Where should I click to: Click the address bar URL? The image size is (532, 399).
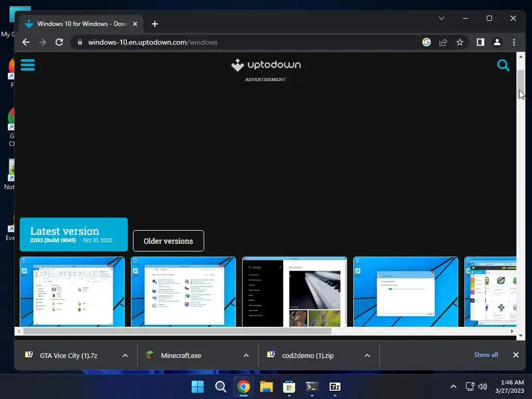[x=153, y=42]
